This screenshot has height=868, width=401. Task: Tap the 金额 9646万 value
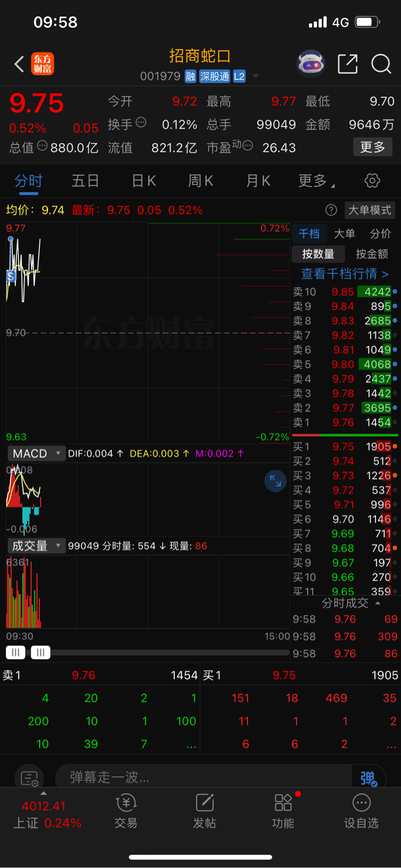[x=371, y=125]
